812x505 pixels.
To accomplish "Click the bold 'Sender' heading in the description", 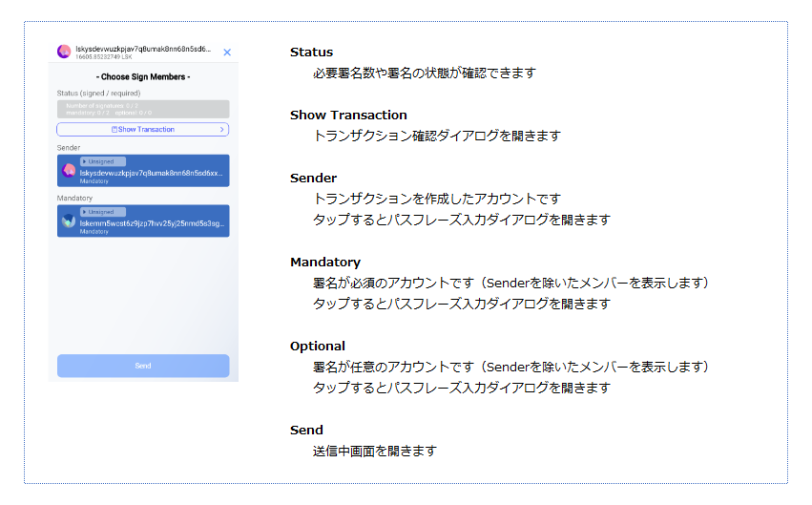I will [x=313, y=179].
